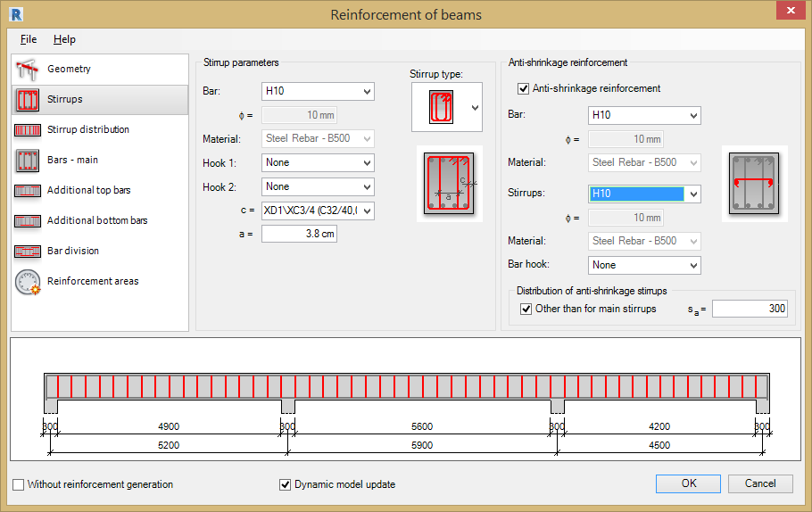This screenshot has width=812, height=512.
Task: Select the Bar division icon
Action: click(28, 252)
